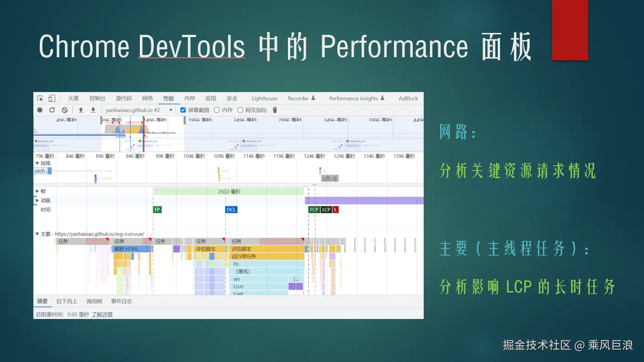Follow the 了解详情 link
This screenshot has width=644, height=362.
tap(102, 314)
